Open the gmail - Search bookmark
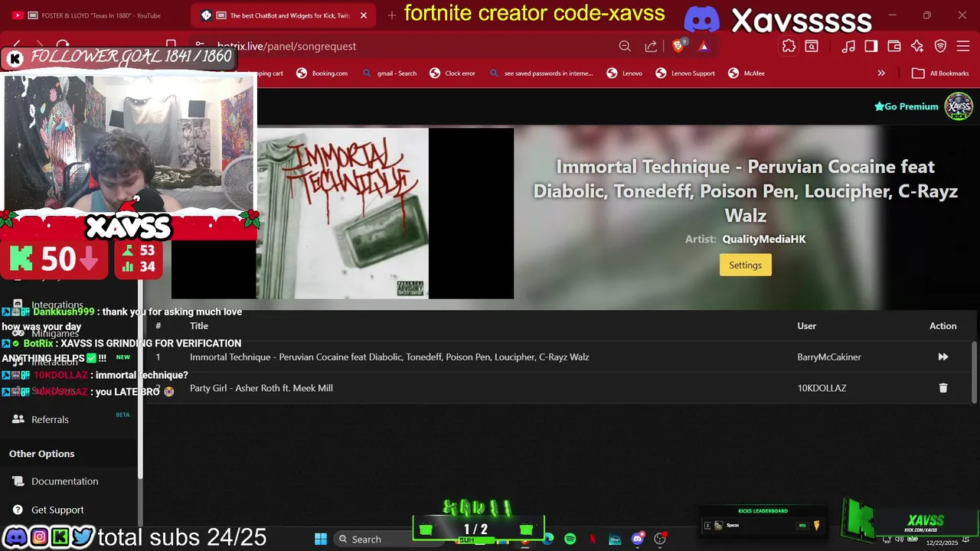Image resolution: width=980 pixels, height=551 pixels. (389, 73)
